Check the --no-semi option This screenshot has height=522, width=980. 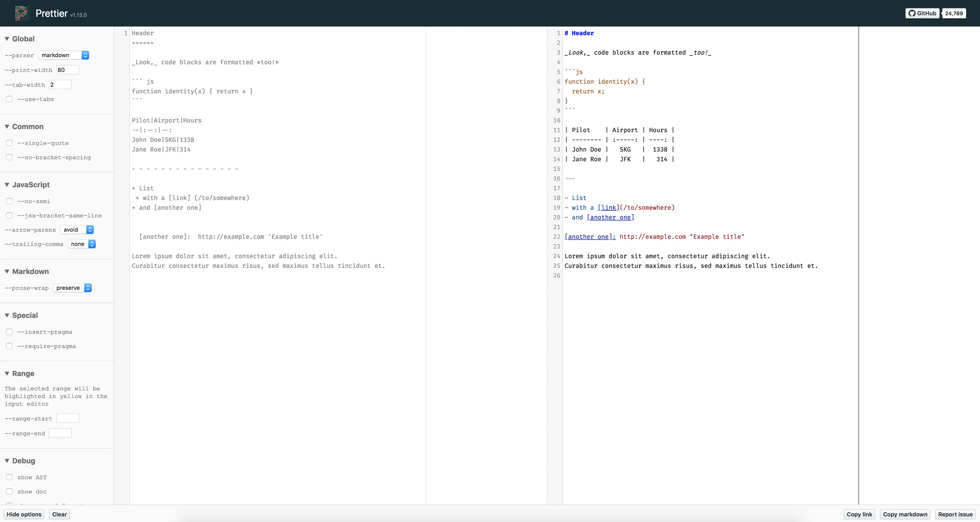(x=9, y=201)
